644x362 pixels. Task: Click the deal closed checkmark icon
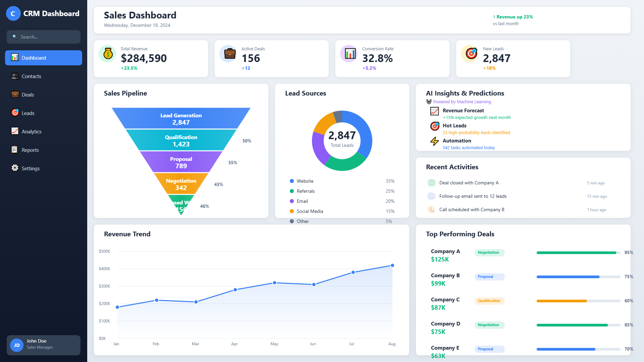432,183
